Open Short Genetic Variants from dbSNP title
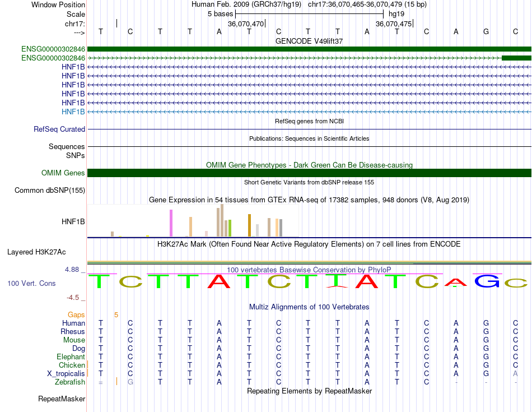 [309, 182]
